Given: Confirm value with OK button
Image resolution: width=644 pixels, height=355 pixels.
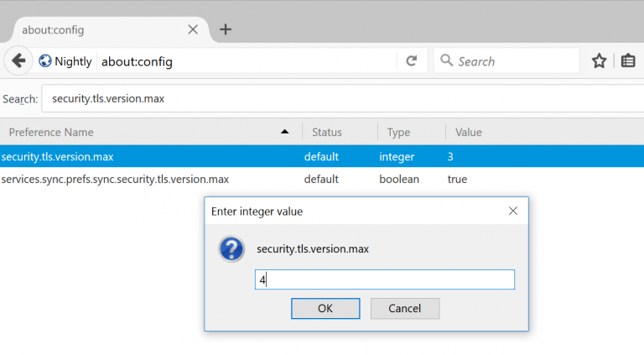Looking at the screenshot, I should point(325,308).
